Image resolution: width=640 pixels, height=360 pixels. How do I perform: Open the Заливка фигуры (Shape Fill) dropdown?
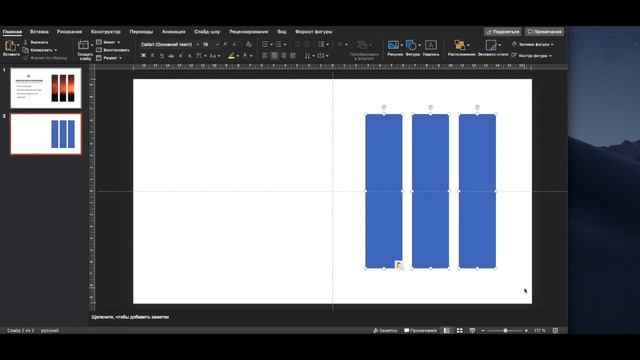click(x=533, y=44)
